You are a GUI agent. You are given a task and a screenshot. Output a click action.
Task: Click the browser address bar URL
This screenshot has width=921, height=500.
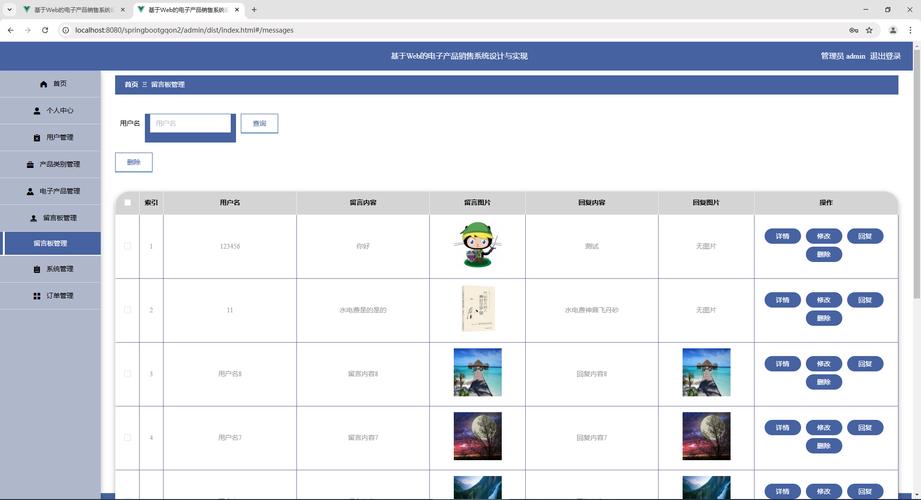(x=184, y=30)
